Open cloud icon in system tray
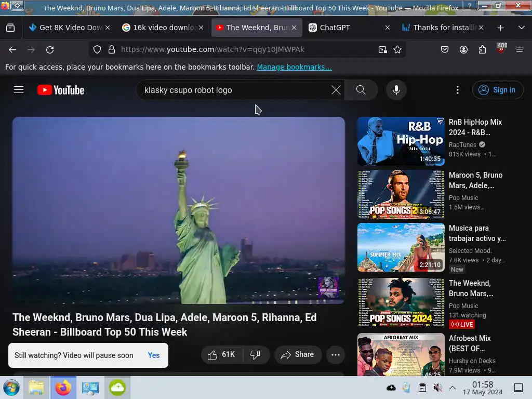Viewport: 532px width, 399px height. point(391,388)
